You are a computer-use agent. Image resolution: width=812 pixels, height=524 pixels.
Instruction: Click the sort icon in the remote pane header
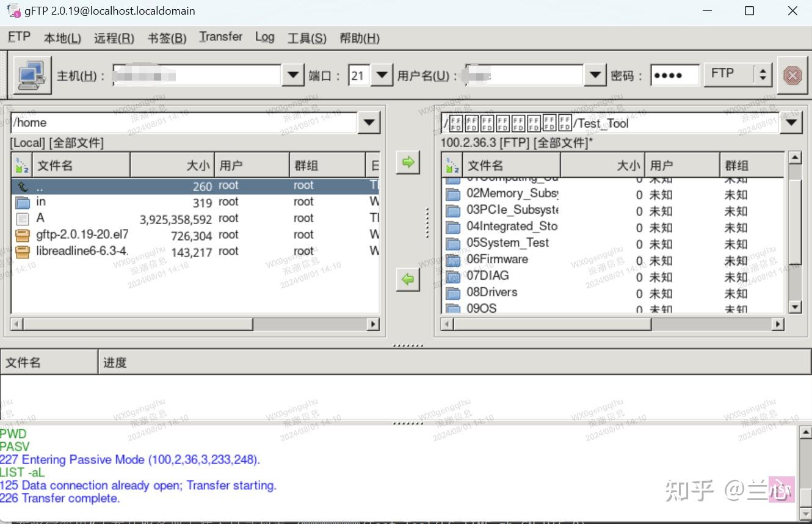pyautogui.click(x=452, y=164)
